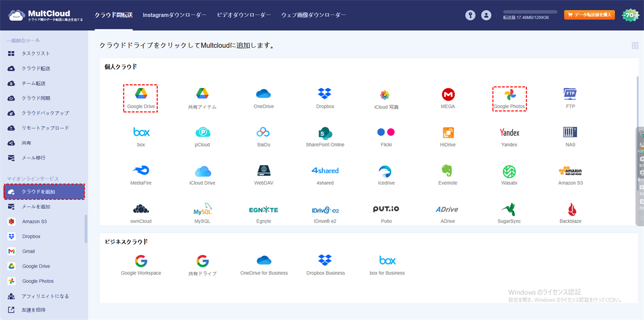Select the pCloud icon
The height and width of the screenshot is (320, 644).
[x=202, y=137]
